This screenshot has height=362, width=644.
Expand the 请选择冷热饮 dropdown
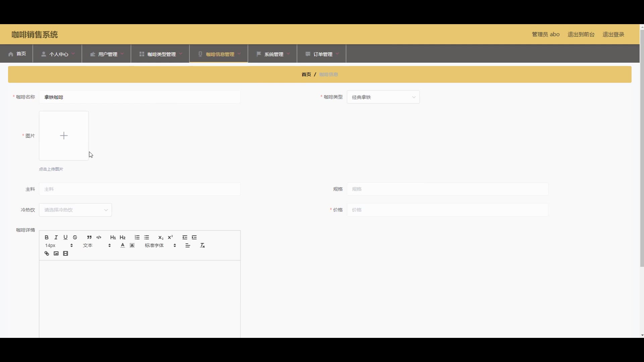point(75,210)
